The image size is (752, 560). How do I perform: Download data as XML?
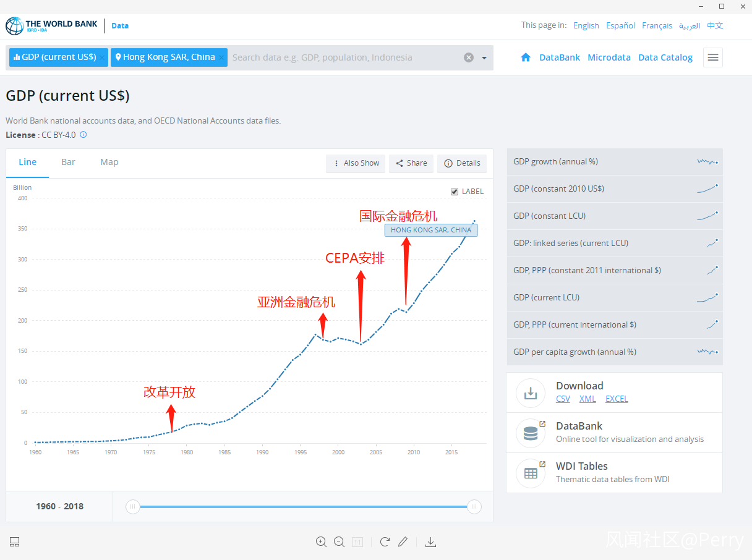click(x=587, y=399)
